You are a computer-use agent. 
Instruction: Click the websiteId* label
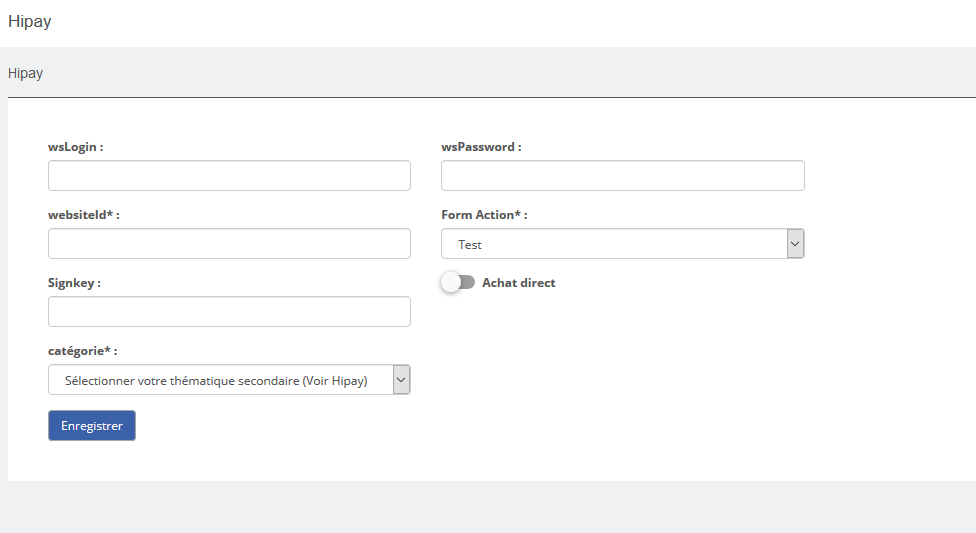pyautogui.click(x=83, y=215)
